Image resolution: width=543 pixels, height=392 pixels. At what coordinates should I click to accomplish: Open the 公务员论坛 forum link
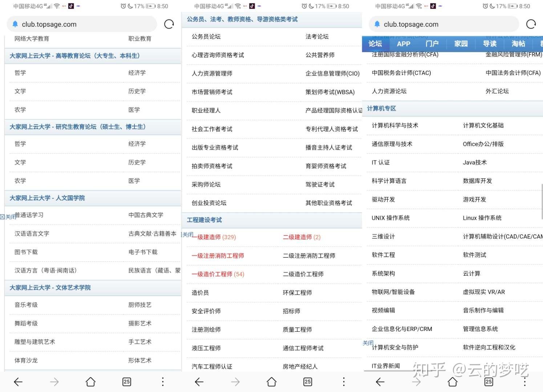coord(206,36)
